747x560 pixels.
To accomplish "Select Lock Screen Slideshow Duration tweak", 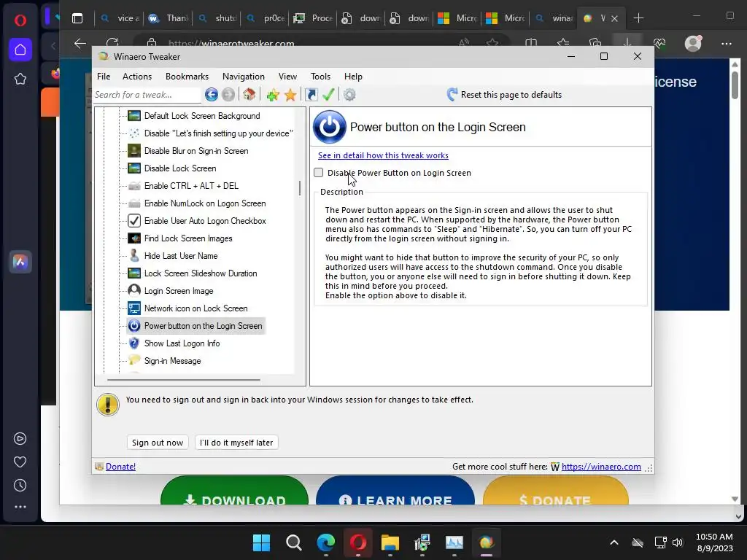I will (193, 273).
